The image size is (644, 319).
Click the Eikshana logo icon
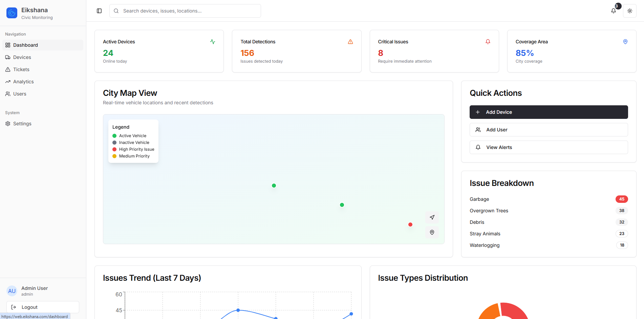12,13
